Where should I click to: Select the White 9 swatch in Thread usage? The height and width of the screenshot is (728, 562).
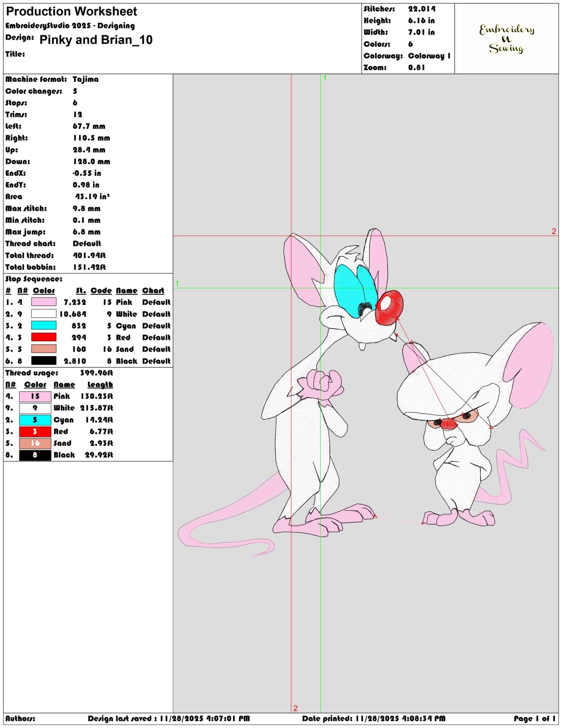click(35, 408)
